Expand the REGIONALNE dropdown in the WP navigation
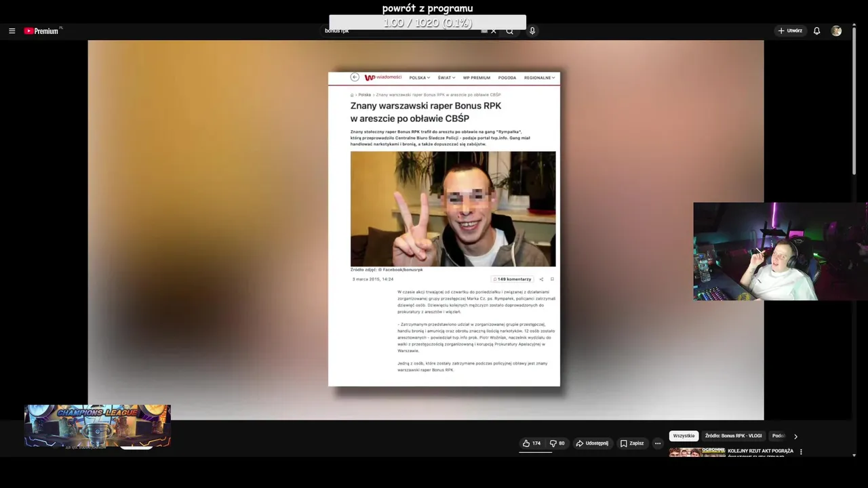 coord(540,78)
